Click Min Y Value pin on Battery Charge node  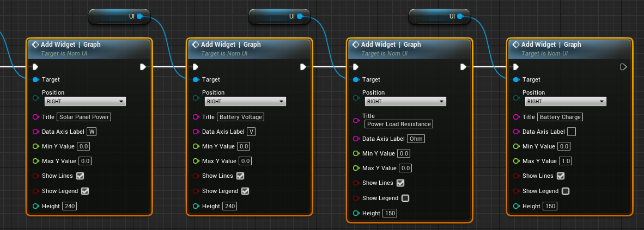click(x=517, y=146)
